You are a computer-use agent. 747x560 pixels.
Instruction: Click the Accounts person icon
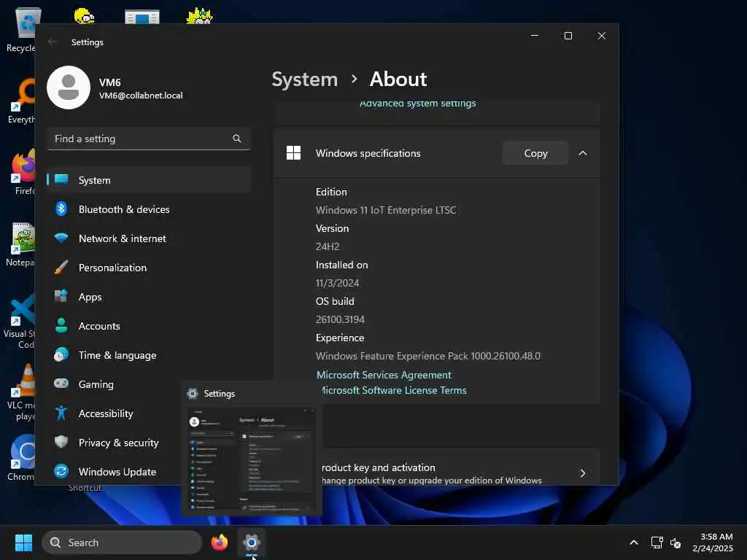tap(61, 325)
